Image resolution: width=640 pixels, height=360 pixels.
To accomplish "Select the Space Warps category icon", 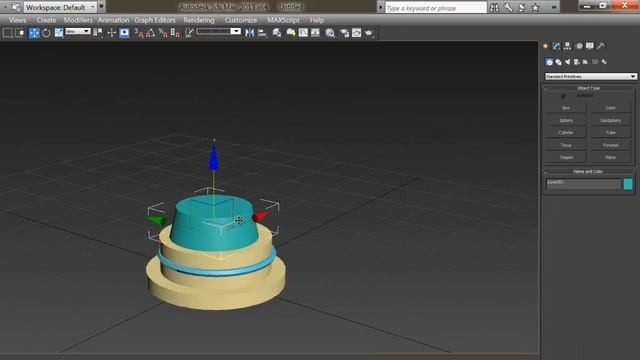I will pos(595,62).
